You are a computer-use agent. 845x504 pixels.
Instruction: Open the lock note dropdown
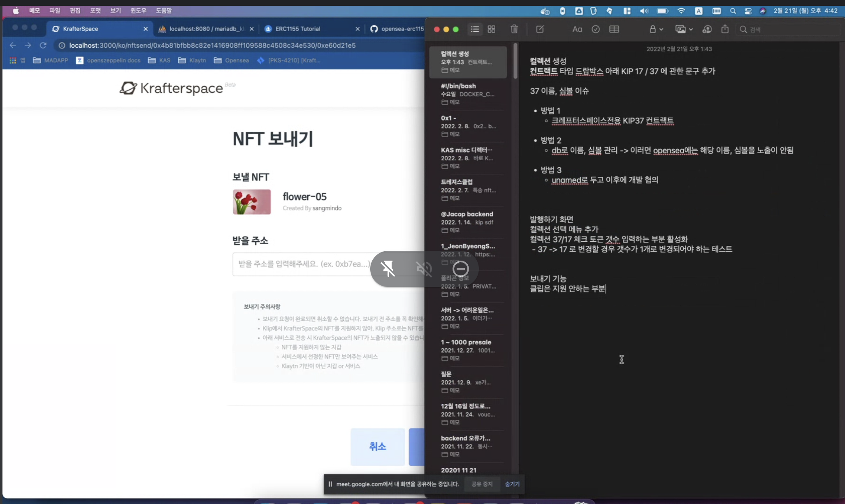click(656, 29)
